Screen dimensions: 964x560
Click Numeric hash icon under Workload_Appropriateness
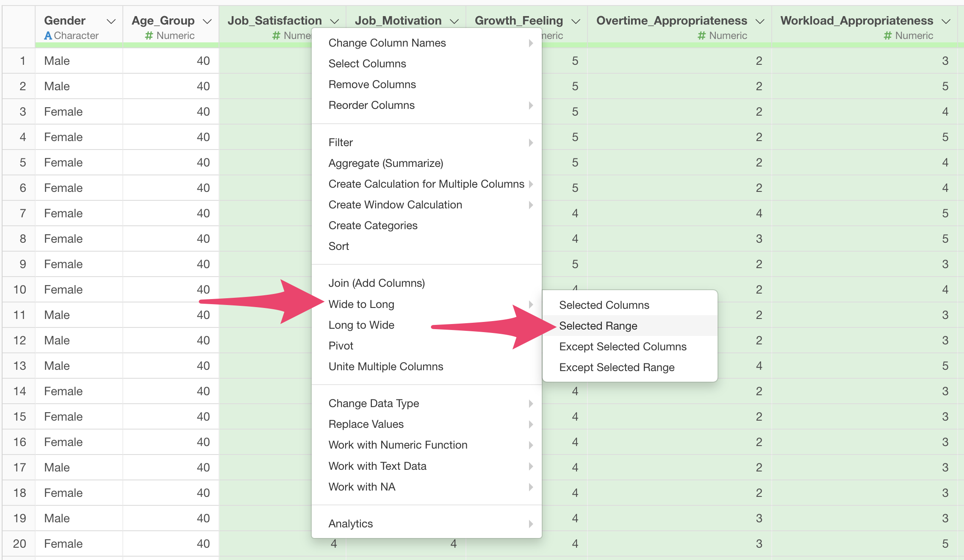click(887, 36)
